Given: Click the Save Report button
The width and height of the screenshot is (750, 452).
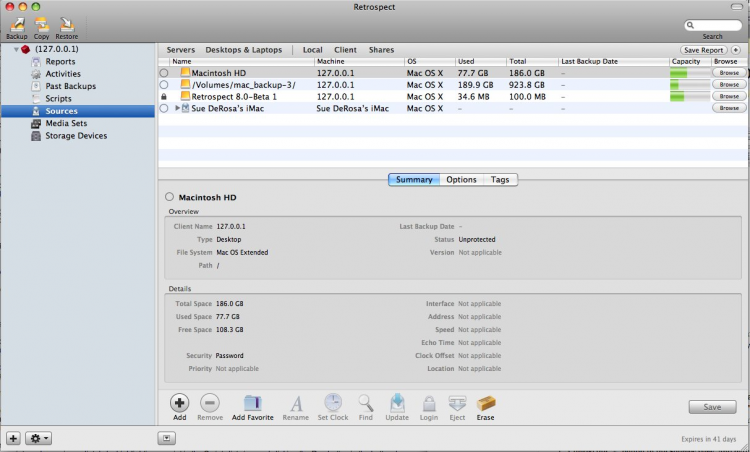Looking at the screenshot, I should click(x=704, y=50).
